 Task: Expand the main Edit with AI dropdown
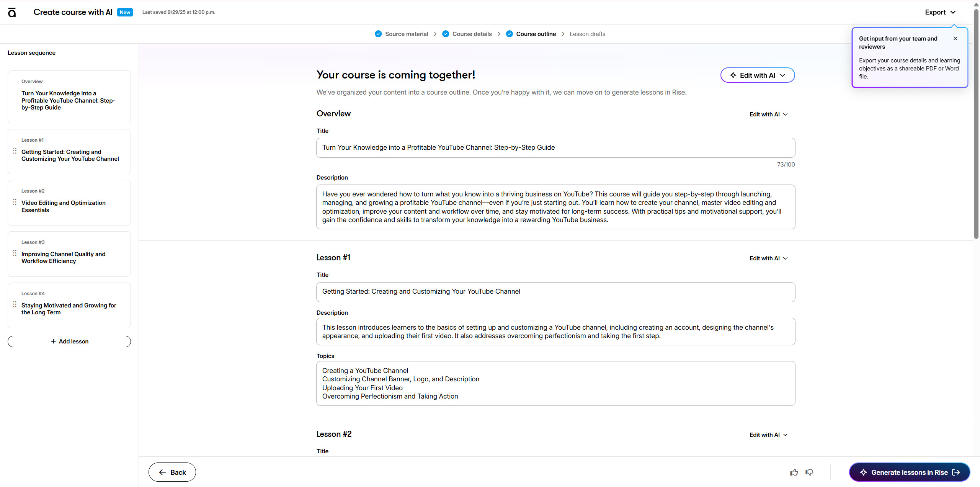click(x=757, y=75)
